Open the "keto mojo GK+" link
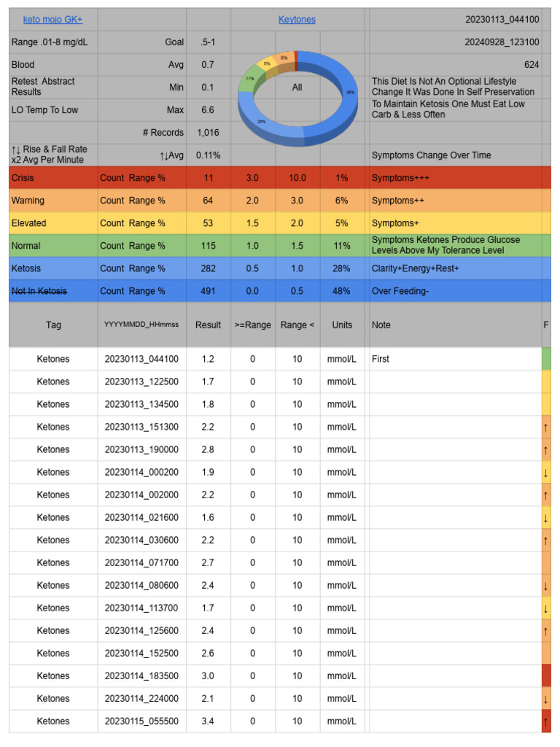This screenshot has height=747, width=560. point(52,20)
